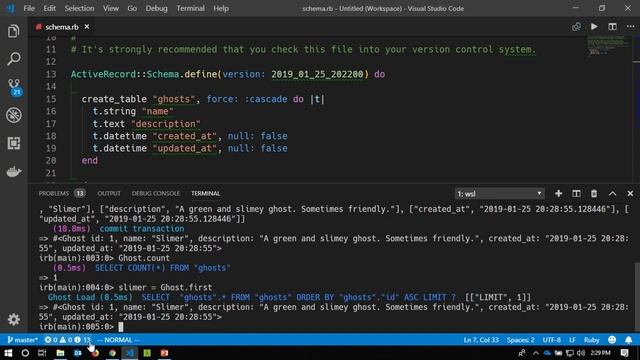Image resolution: width=640 pixels, height=360 pixels.
Task: Open PowerPoint from the taskbar
Action: [164, 353]
